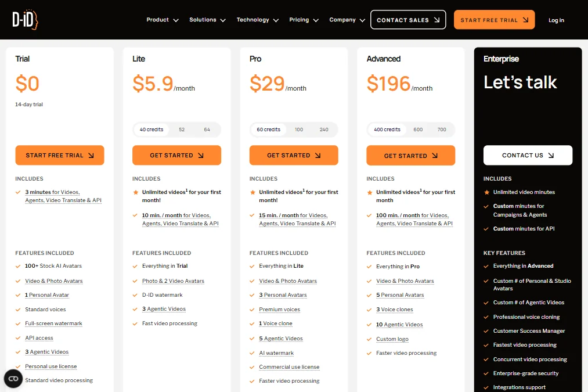Start the free trial in Trial card
588x392 pixels.
[x=60, y=155]
